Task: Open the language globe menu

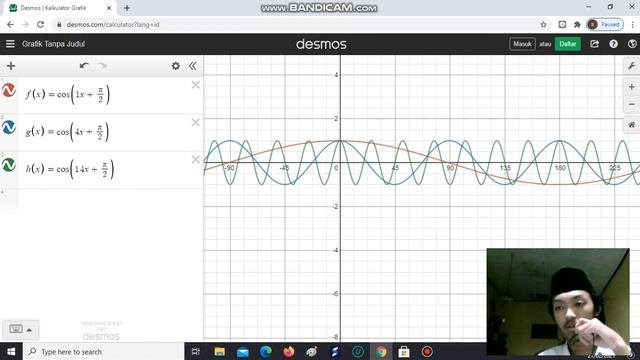Action: click(x=632, y=44)
